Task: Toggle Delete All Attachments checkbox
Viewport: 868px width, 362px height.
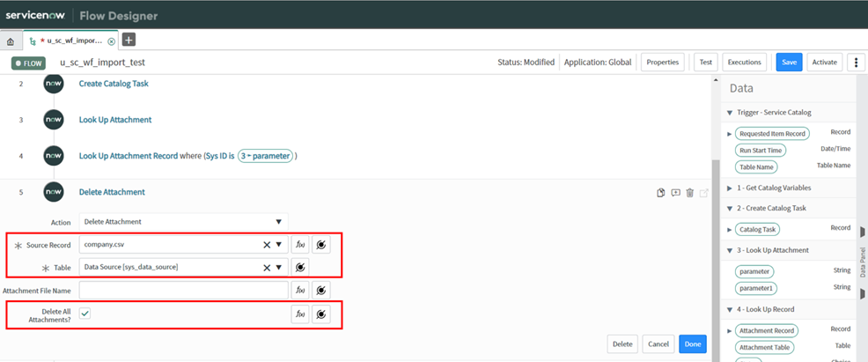Action: click(85, 314)
